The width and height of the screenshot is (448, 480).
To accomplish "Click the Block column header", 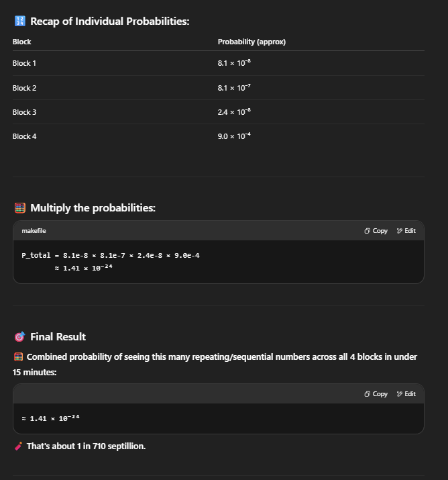I will pos(21,42).
